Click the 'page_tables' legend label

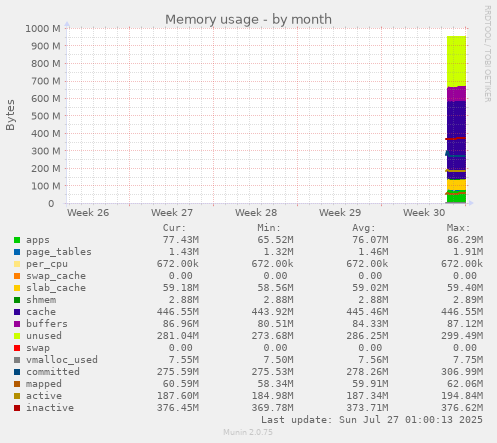[x=59, y=252]
